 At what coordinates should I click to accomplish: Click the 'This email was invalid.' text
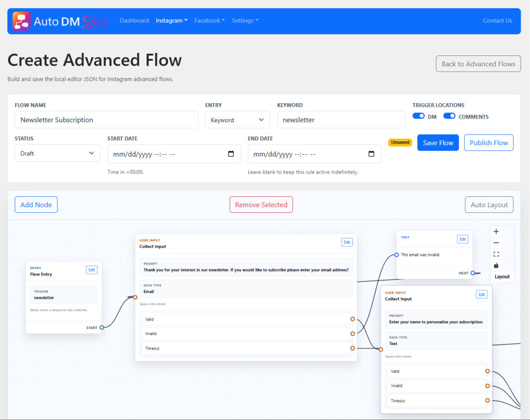[x=420, y=255]
